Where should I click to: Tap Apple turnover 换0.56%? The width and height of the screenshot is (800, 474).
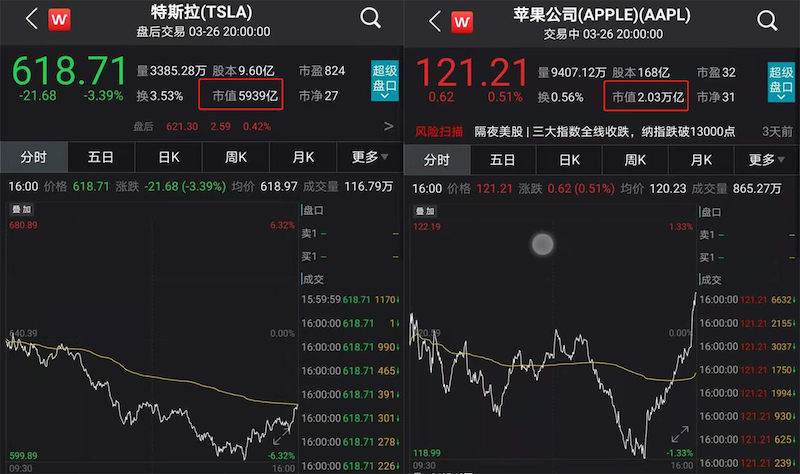[x=561, y=97]
